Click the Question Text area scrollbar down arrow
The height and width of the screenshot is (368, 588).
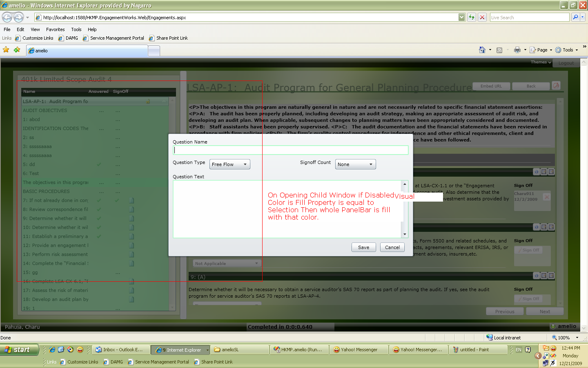coord(405,234)
